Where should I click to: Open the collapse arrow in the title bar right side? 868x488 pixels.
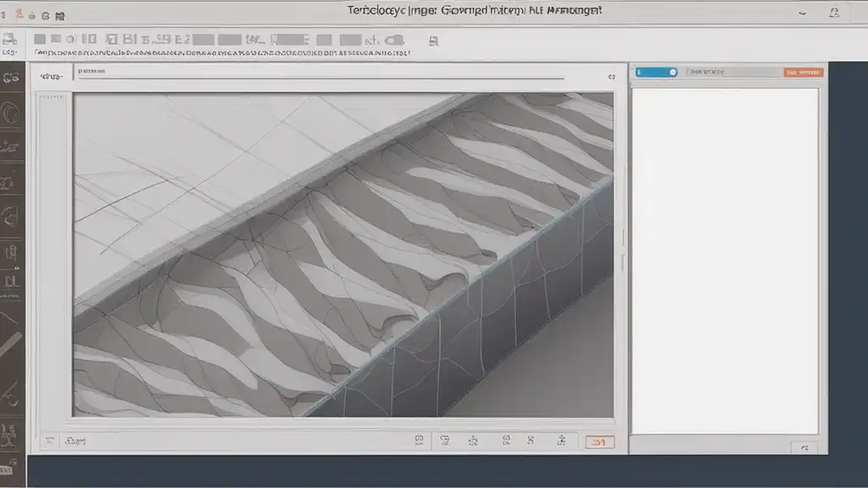coord(803,13)
